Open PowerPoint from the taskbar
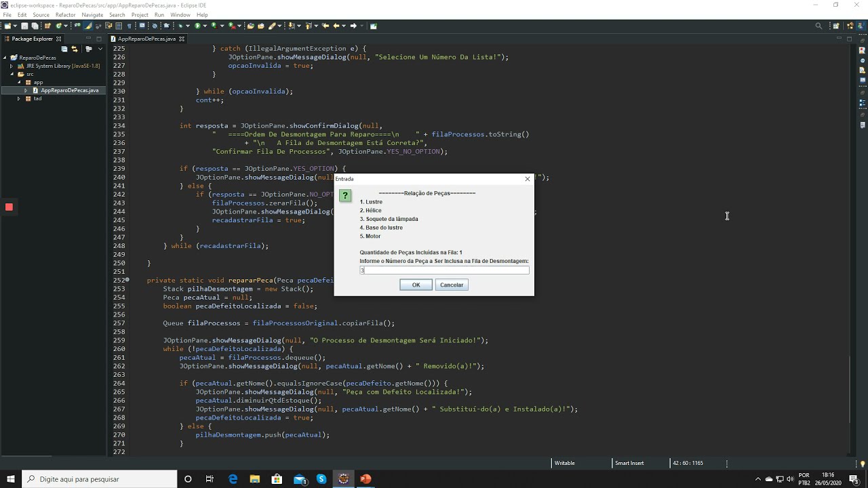This screenshot has height=488, width=868. (366, 479)
